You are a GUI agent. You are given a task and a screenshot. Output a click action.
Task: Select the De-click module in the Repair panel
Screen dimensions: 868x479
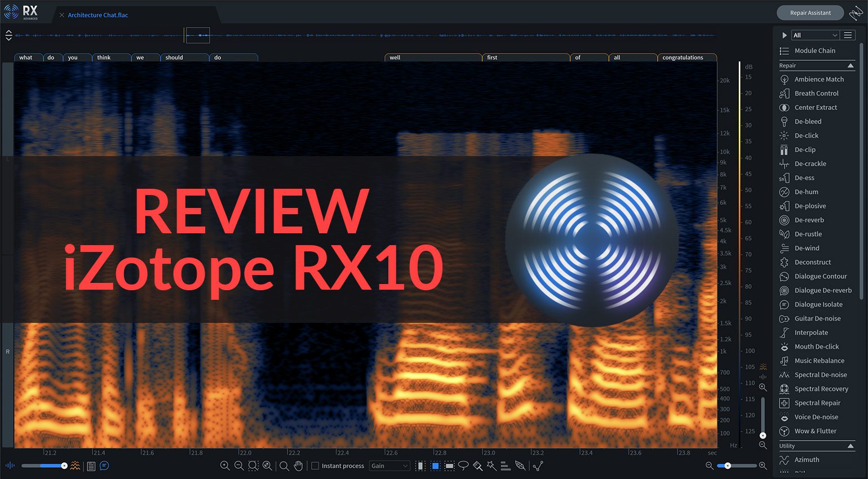[x=807, y=135]
